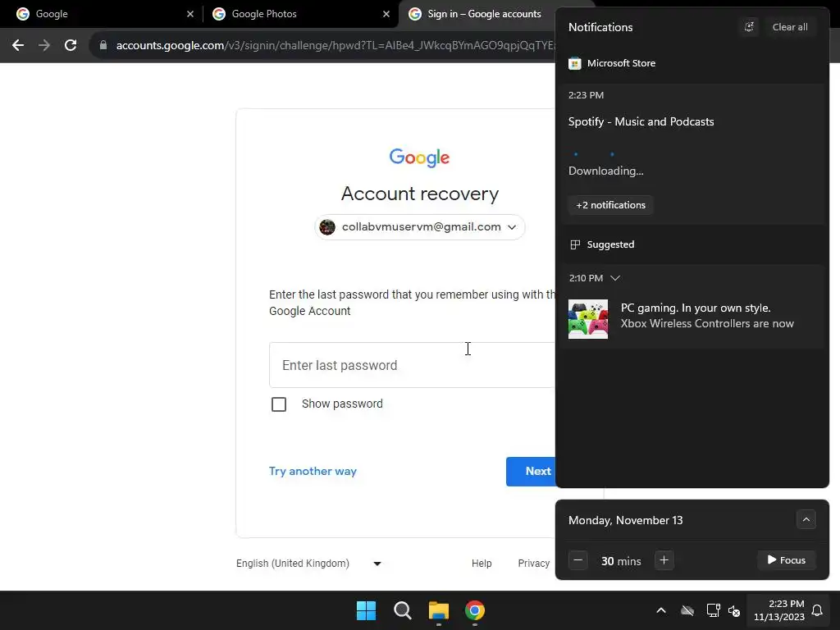Close the Google Photos tab
Viewport: 840px width, 630px height.
pos(386,14)
